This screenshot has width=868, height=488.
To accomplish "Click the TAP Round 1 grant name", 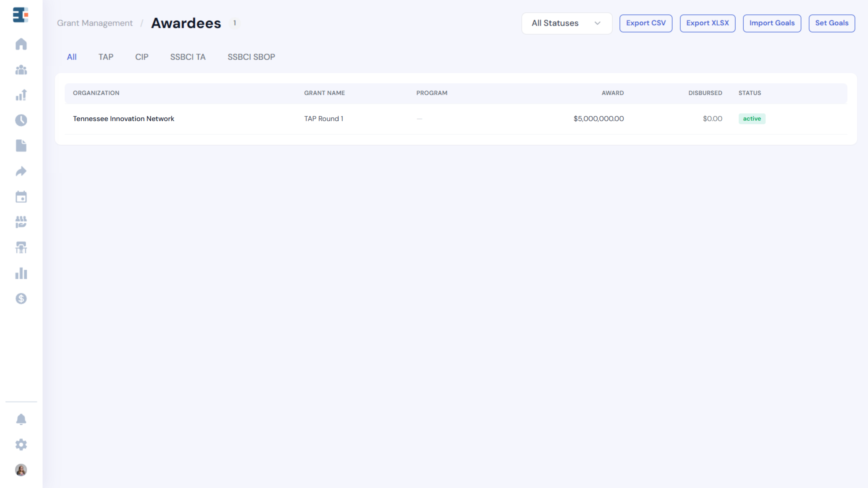I will pos(323,119).
